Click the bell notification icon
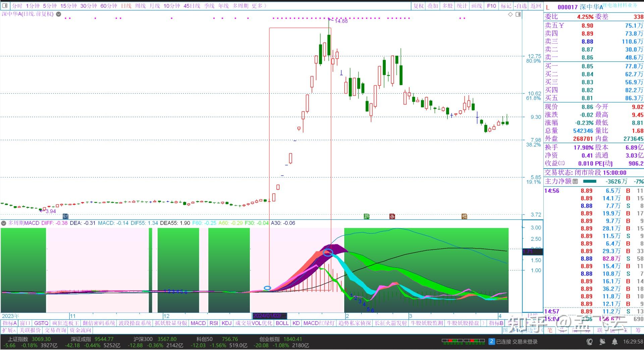Screen dimensions: 644x350 click(615, 342)
